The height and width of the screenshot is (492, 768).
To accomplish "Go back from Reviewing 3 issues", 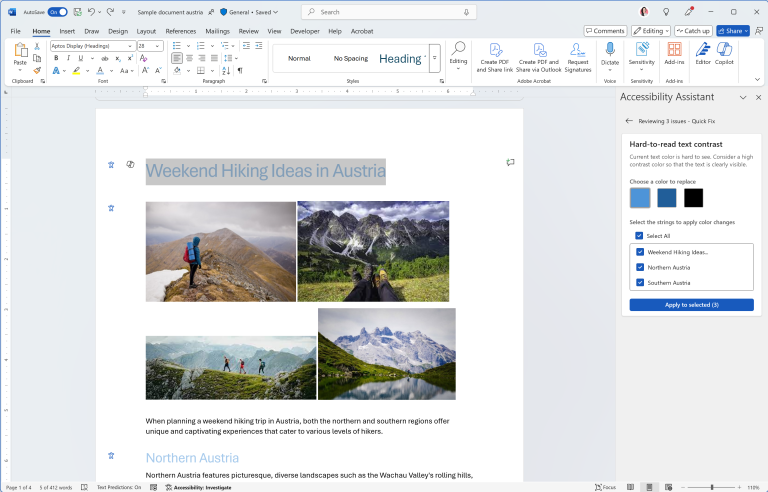I will point(629,121).
